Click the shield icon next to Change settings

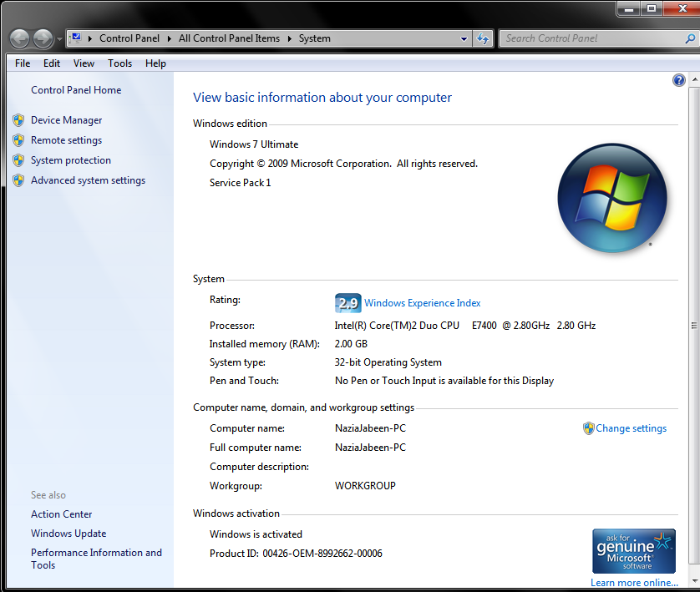click(x=588, y=428)
